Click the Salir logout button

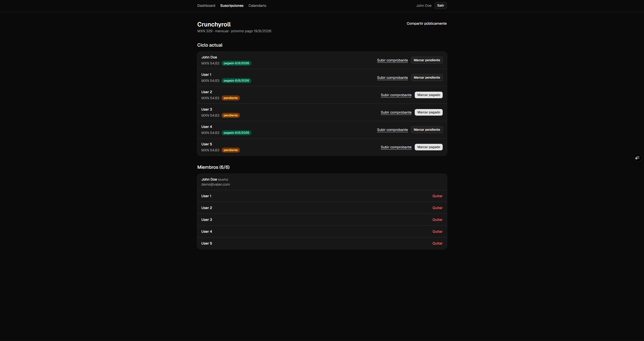coord(440,6)
